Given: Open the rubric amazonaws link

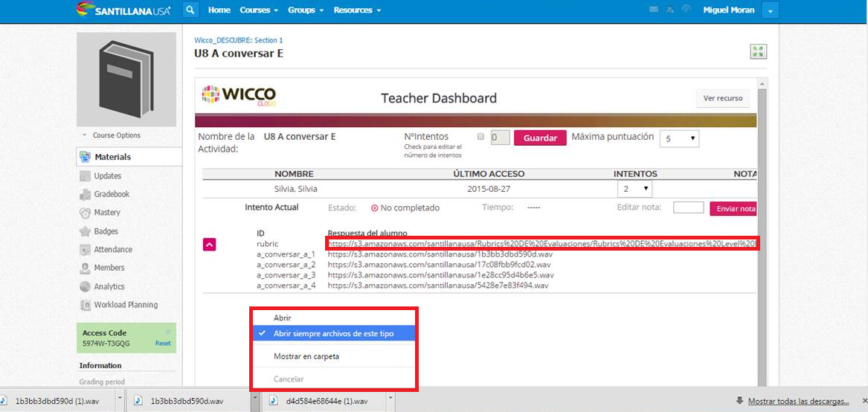Looking at the screenshot, I should click(542, 244).
